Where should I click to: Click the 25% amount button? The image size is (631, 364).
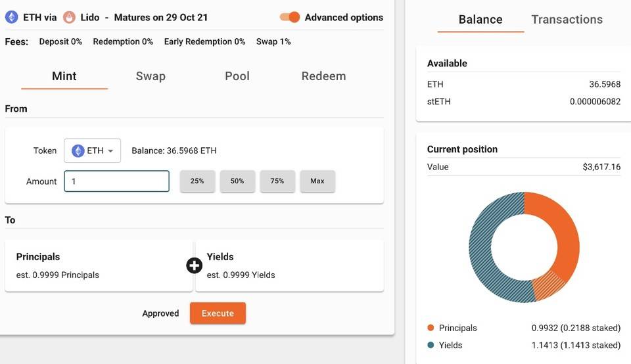pos(197,181)
